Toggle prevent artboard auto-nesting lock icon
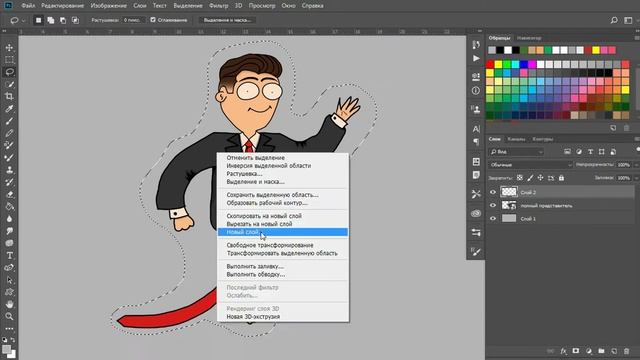Viewport: 640px width, 360px height. pos(551,178)
